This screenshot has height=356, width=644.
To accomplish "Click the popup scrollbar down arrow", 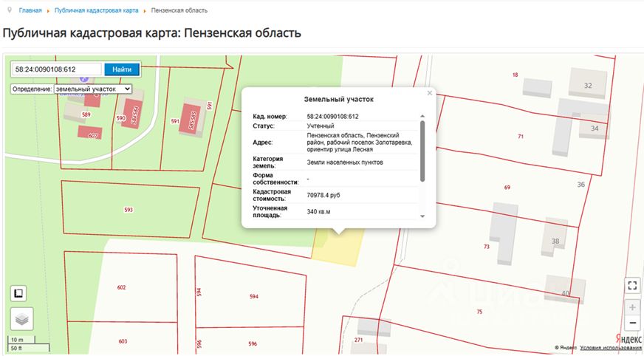I will tap(422, 216).
